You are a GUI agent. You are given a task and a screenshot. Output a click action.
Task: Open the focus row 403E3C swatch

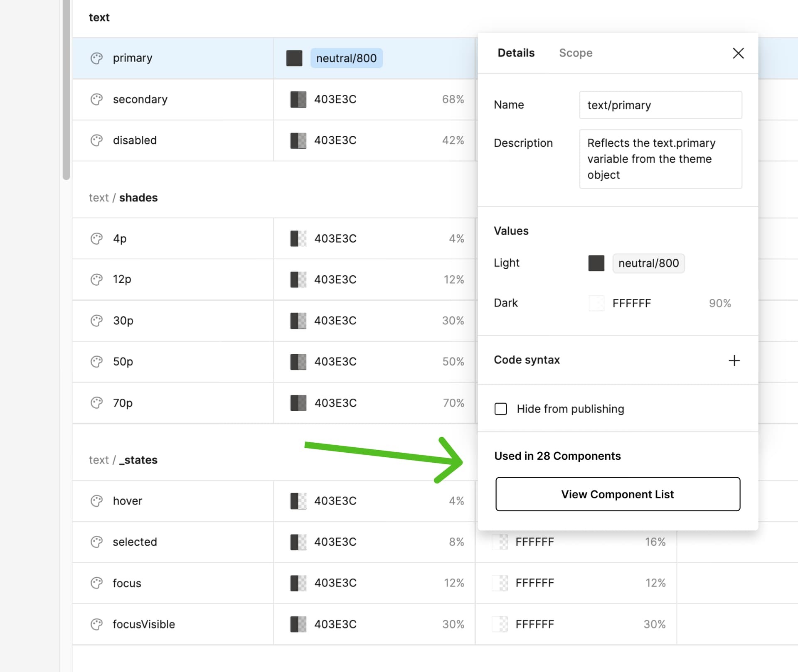click(298, 583)
